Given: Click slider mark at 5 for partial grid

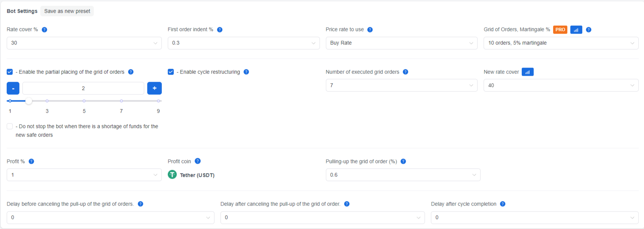Looking at the screenshot, I should [x=84, y=101].
